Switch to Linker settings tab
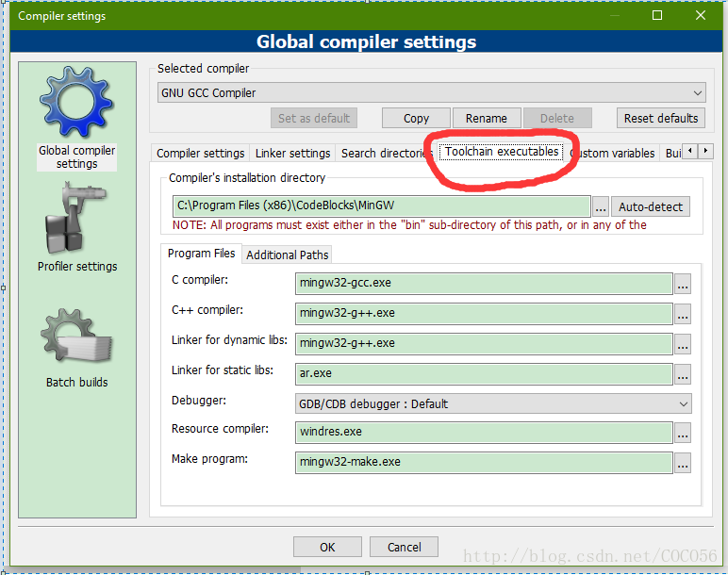The width and height of the screenshot is (728, 575). [x=292, y=153]
